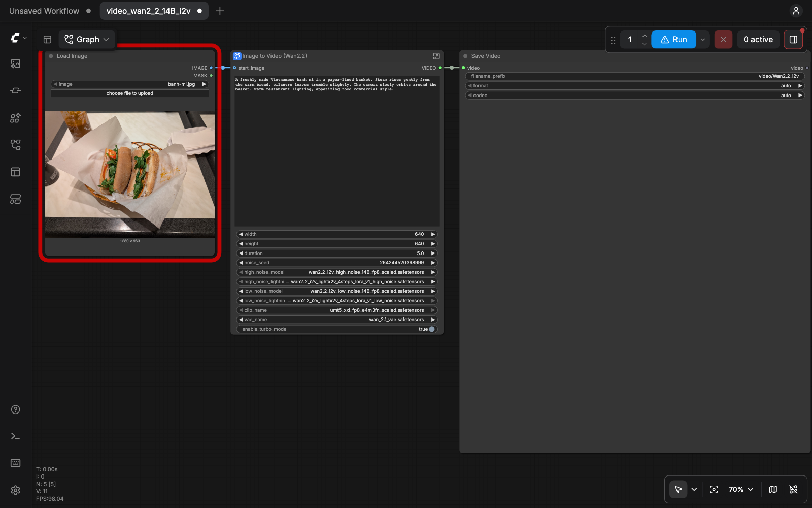
Task: Open the console terminal icon
Action: (x=16, y=436)
